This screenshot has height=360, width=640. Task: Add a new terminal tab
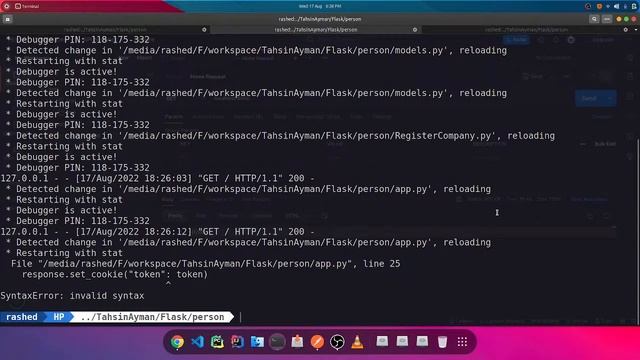pos(8,19)
